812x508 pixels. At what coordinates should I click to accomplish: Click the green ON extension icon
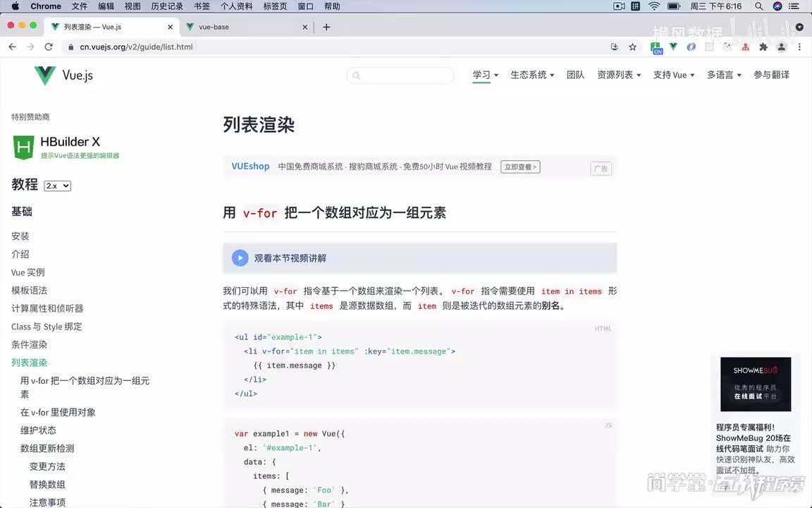(x=656, y=48)
